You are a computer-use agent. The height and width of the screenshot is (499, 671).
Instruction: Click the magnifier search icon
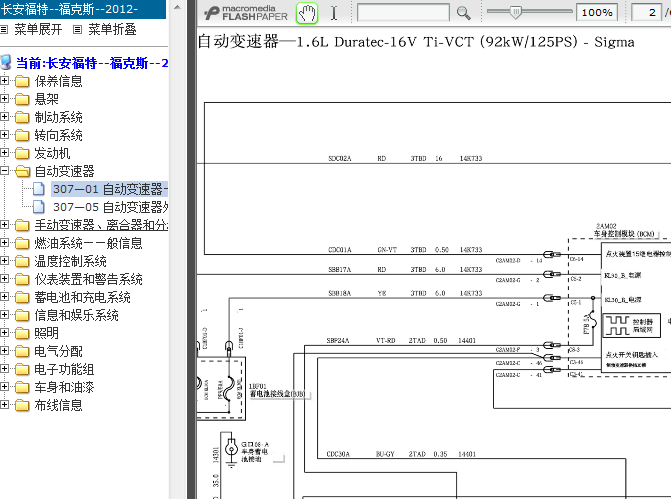463,13
